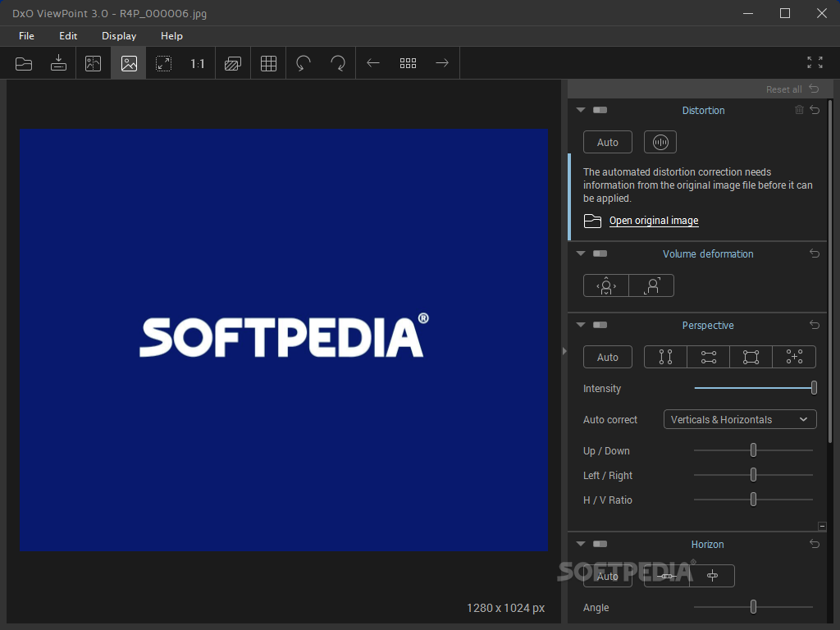The image size is (840, 630).
Task: Select single image view mode
Action: click(129, 63)
